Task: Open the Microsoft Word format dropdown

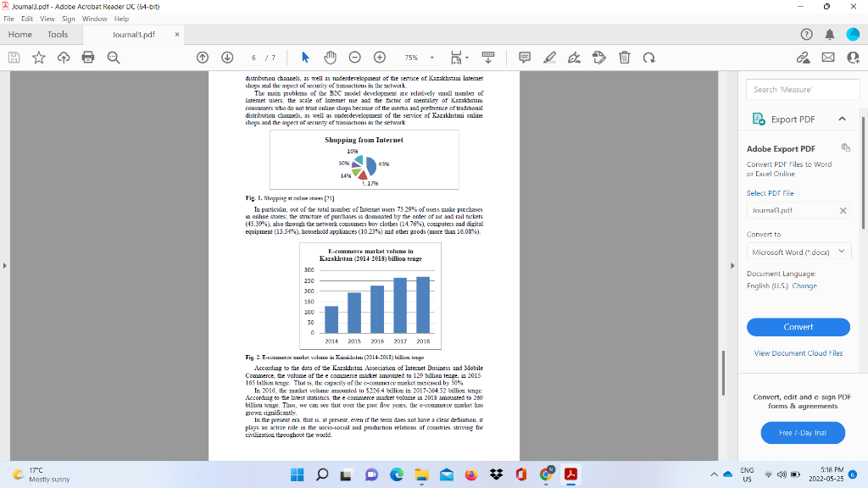Action: (x=798, y=251)
